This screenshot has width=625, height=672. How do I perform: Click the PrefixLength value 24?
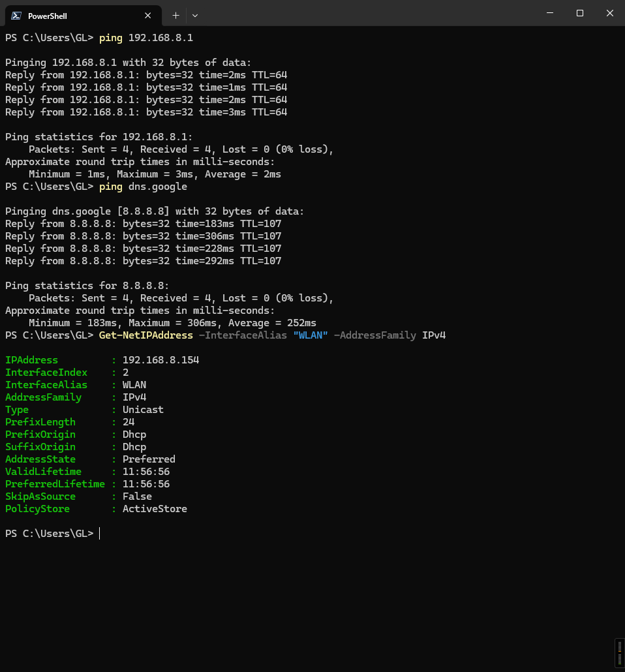(129, 422)
